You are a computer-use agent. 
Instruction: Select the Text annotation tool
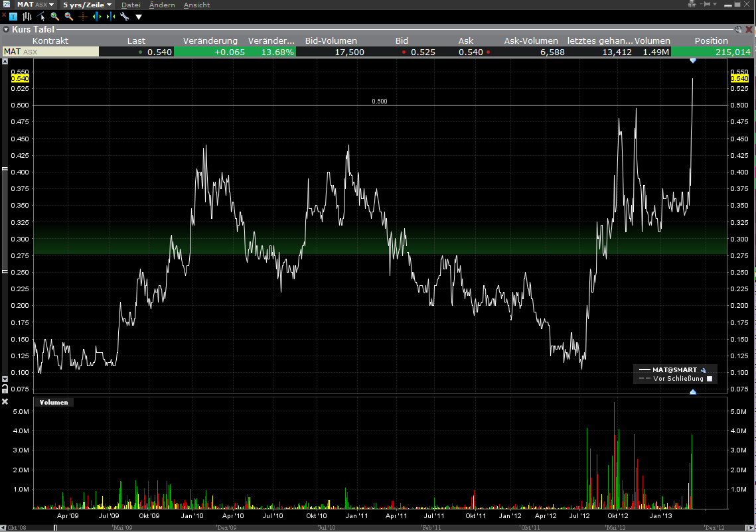click(x=13, y=17)
